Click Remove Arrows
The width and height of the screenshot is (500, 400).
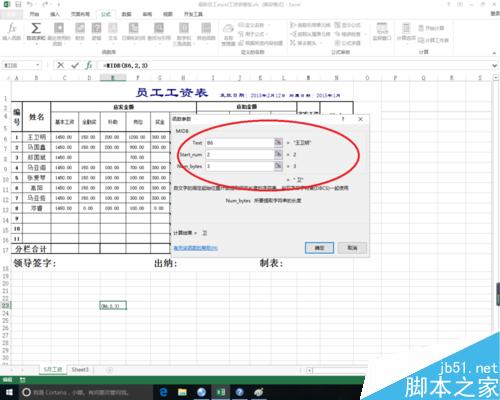[x=306, y=43]
